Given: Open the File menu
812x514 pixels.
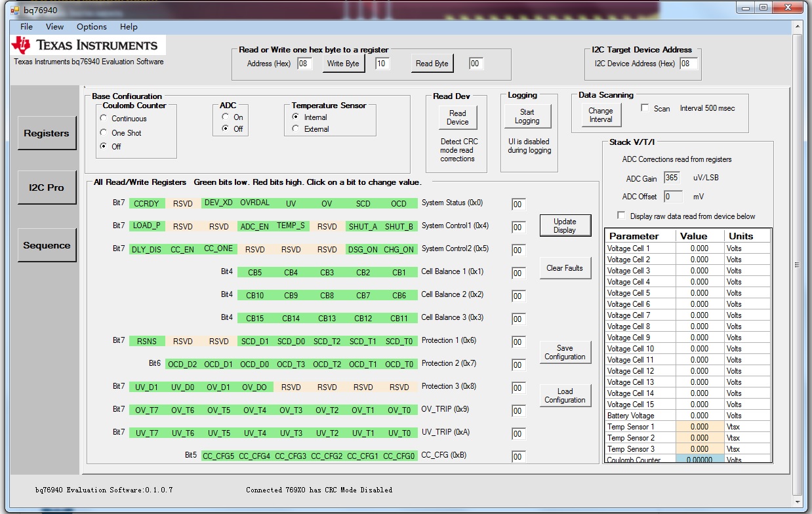Looking at the screenshot, I should coord(26,27).
